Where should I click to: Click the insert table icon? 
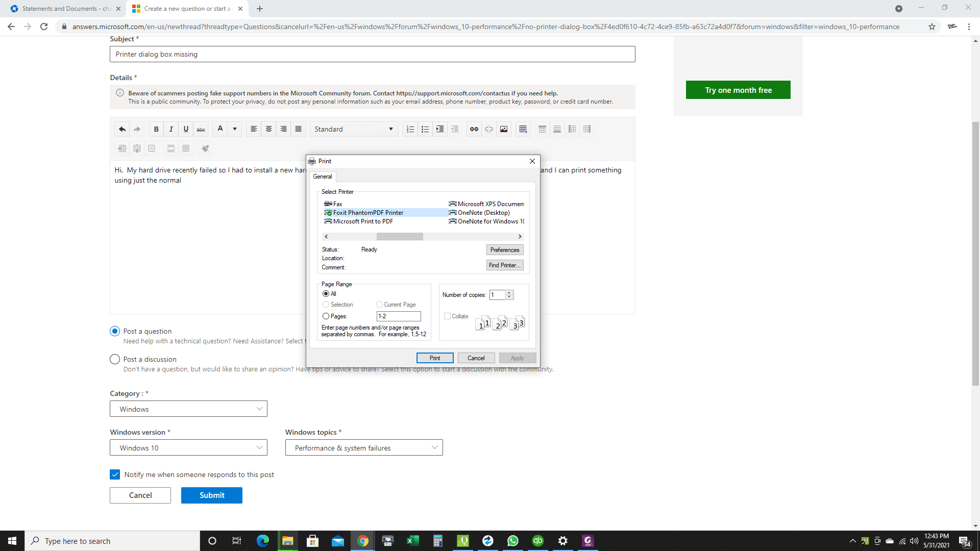tap(523, 129)
